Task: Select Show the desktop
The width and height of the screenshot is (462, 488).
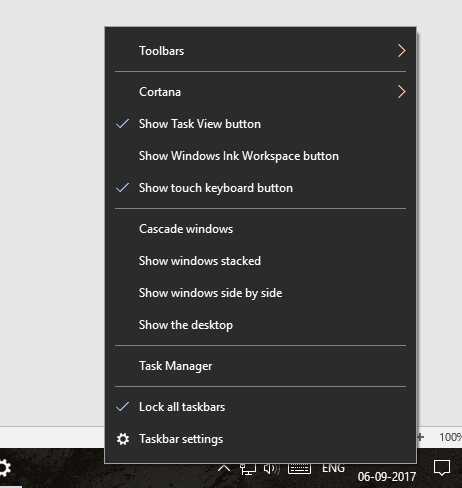Action: (260, 325)
